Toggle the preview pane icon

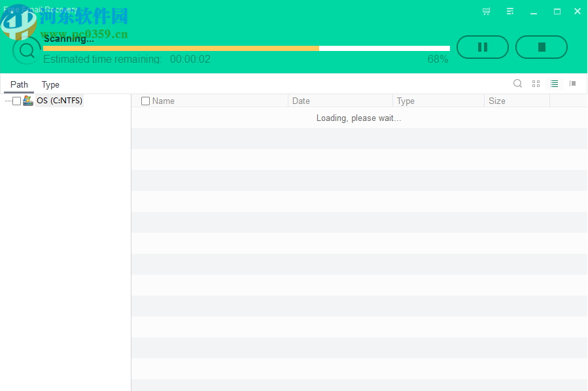[x=573, y=84]
